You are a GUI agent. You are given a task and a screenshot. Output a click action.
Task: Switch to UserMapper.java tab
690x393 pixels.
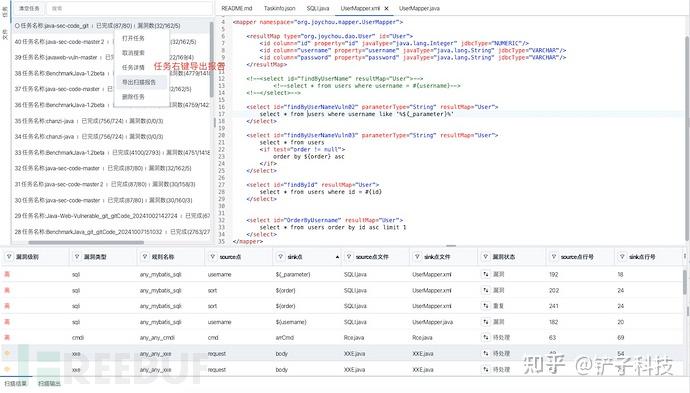pyautogui.click(x=419, y=8)
